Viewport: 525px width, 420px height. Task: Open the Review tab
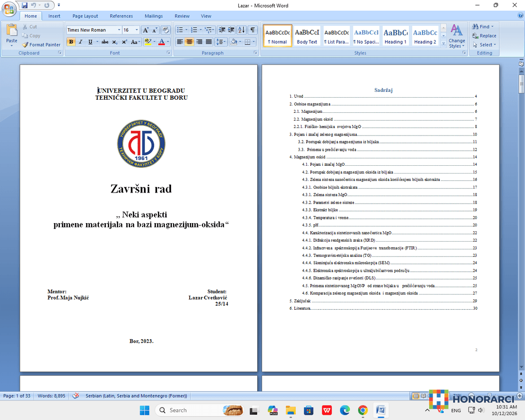pyautogui.click(x=182, y=16)
